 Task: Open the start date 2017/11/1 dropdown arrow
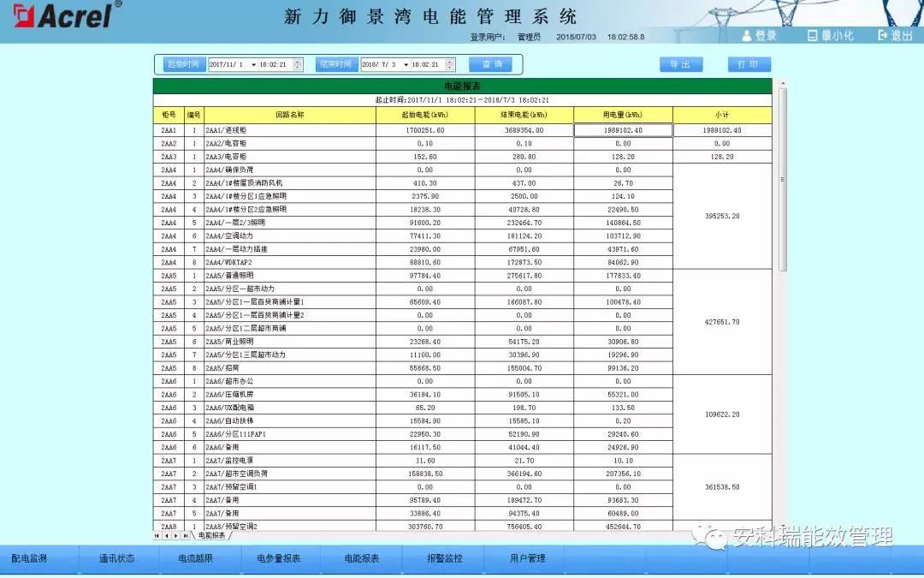click(x=253, y=65)
